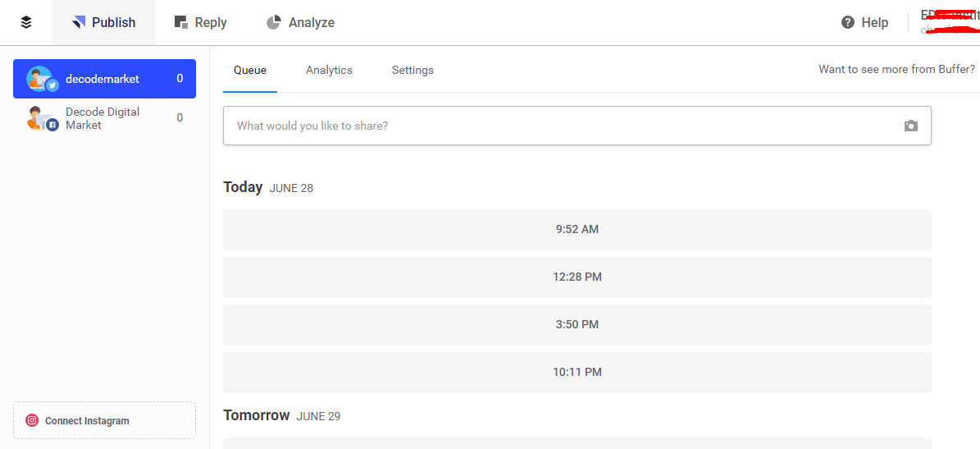980x449 pixels.
Task: Click the 'JUNE 29' date label
Action: (x=318, y=416)
